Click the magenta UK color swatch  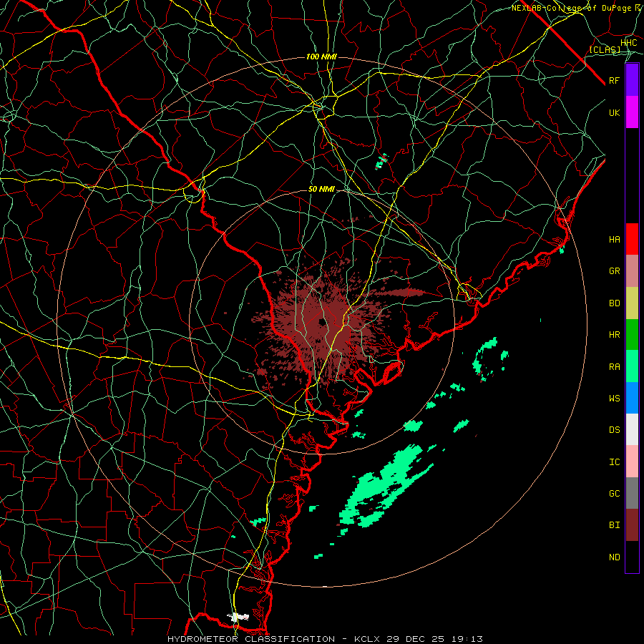click(632, 112)
